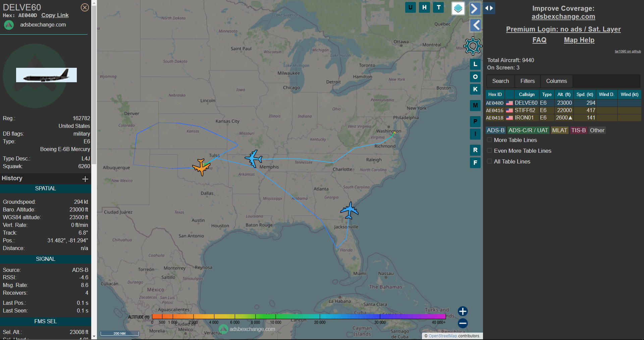This screenshot has width=644, height=340.
Task: Sort table by Wind (kt) column
Action: point(629,94)
